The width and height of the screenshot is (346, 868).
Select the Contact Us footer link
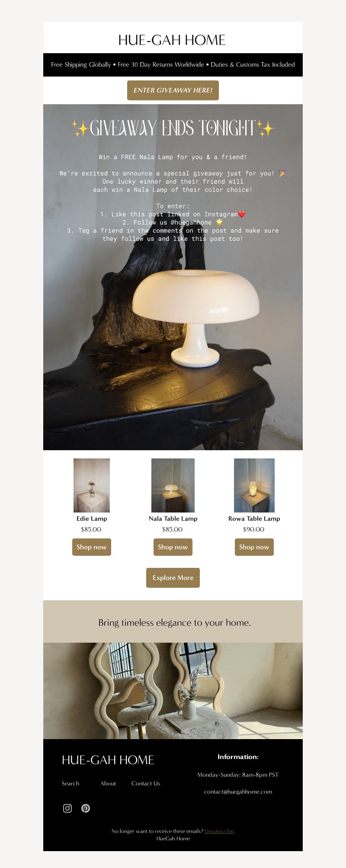146,783
